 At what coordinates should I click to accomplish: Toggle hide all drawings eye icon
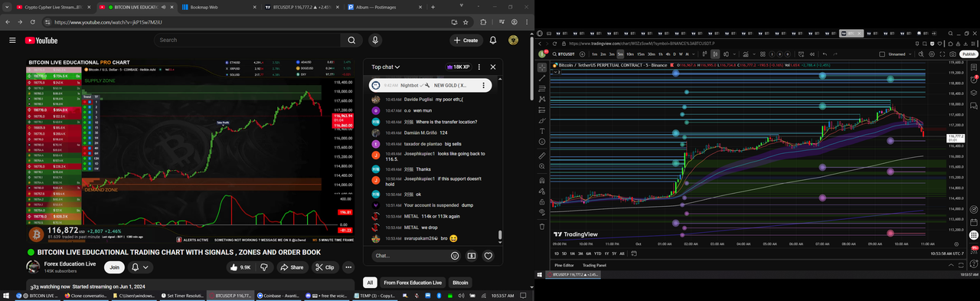pyautogui.click(x=542, y=212)
